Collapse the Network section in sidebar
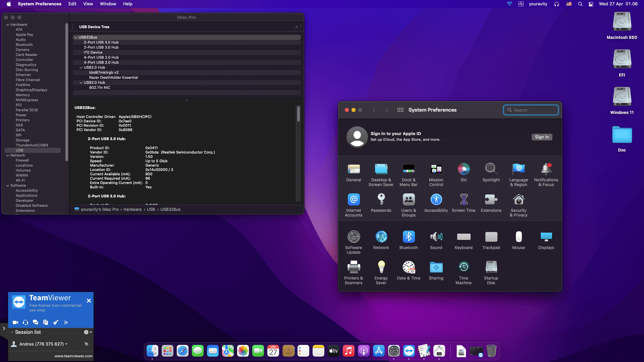 (7, 156)
